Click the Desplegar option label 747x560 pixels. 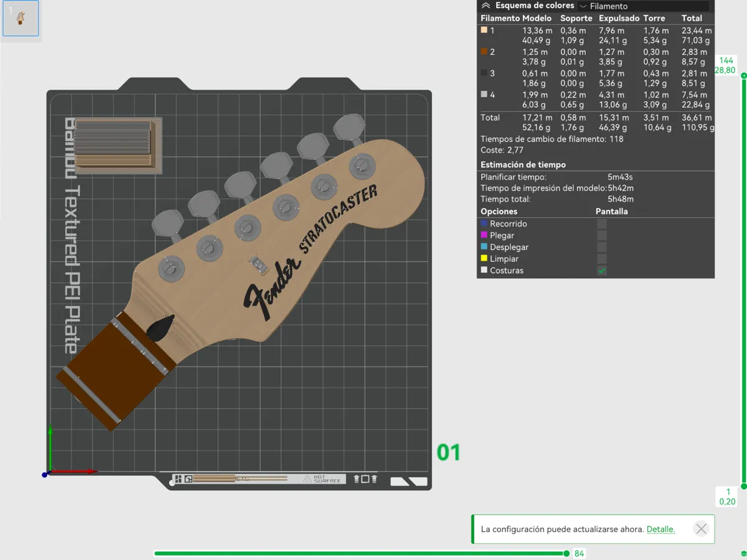[x=509, y=247]
